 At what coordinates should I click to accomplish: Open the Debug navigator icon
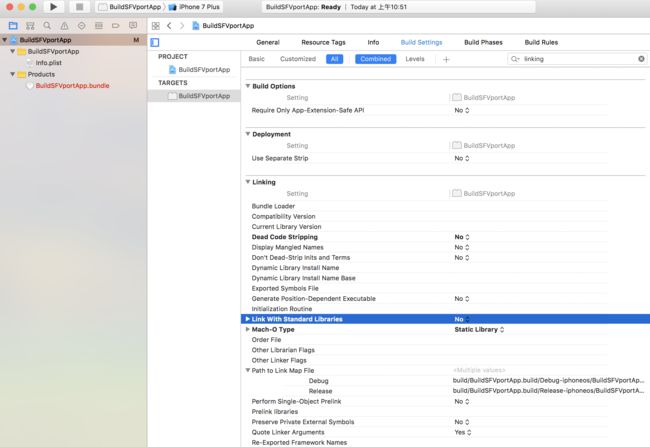99,26
